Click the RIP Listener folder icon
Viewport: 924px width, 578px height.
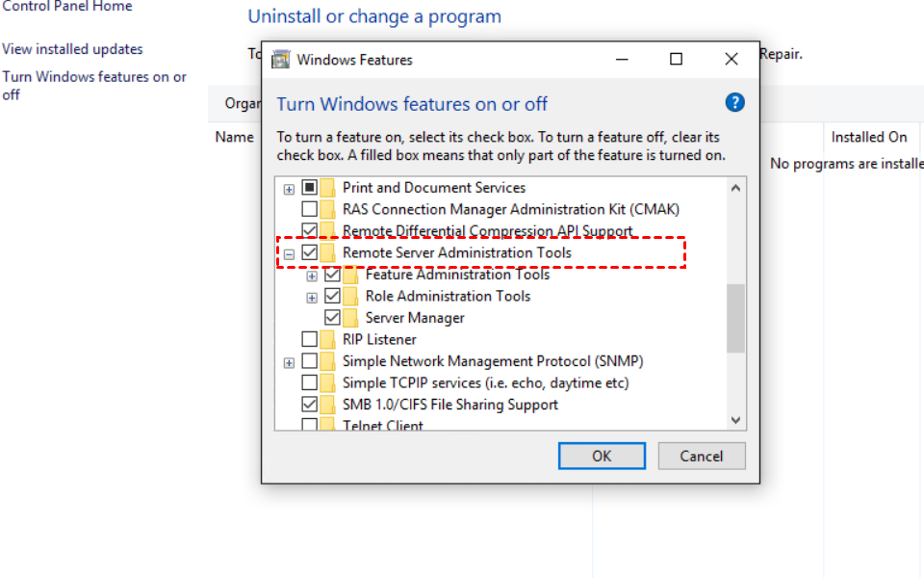pyautogui.click(x=327, y=339)
